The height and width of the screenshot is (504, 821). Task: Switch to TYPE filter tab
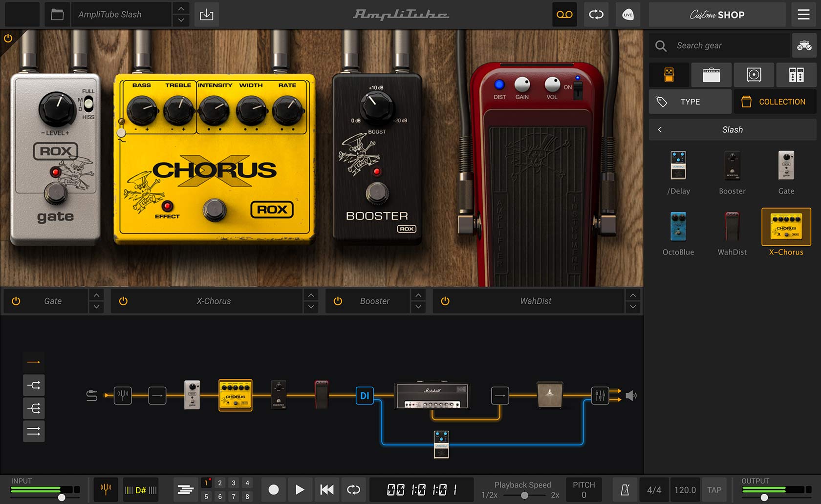pos(690,102)
